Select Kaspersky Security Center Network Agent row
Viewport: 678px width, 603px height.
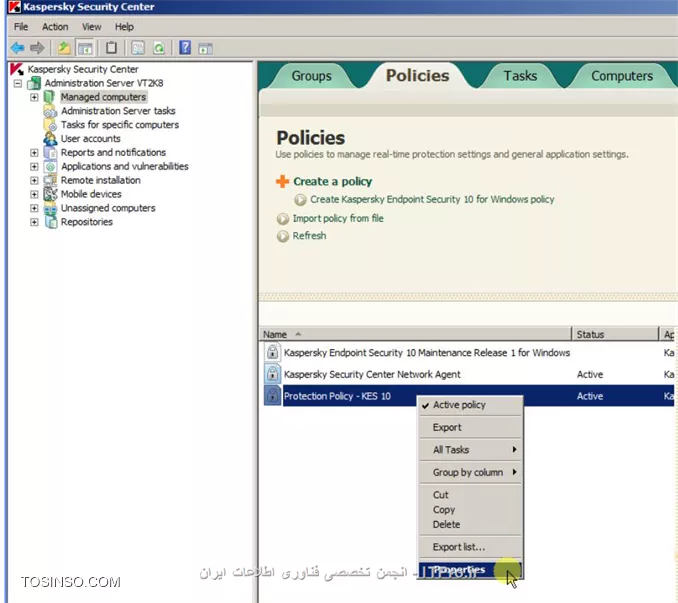pos(469,374)
